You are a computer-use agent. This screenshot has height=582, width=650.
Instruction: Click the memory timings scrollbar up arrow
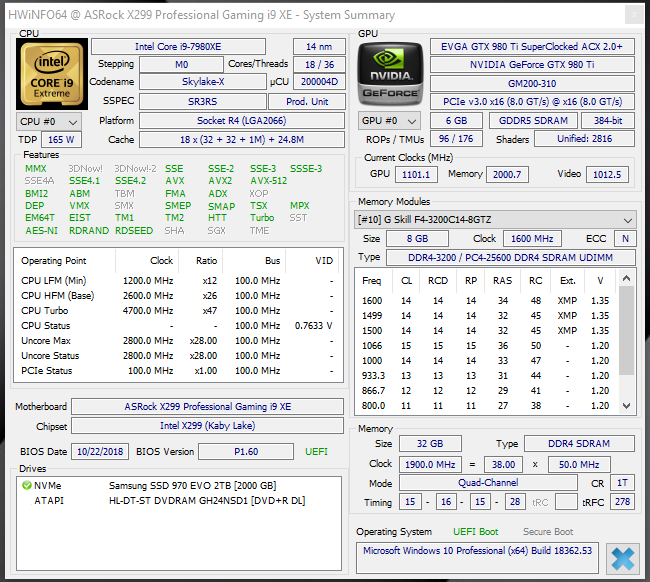[626, 278]
